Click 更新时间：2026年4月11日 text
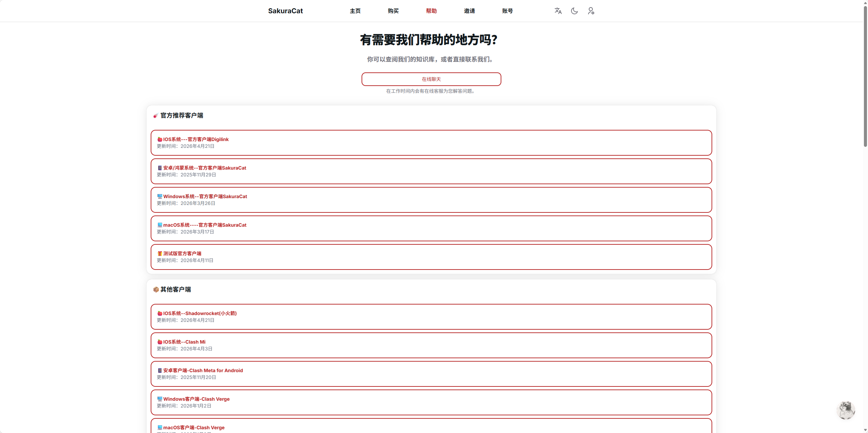868x433 pixels. [x=185, y=260]
